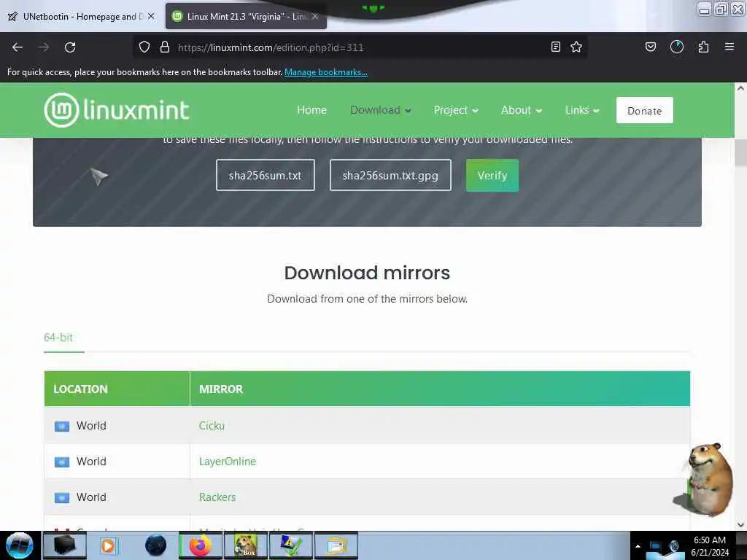The height and width of the screenshot is (560, 747).
Task: Select the 64-bit tab
Action: pos(58,338)
